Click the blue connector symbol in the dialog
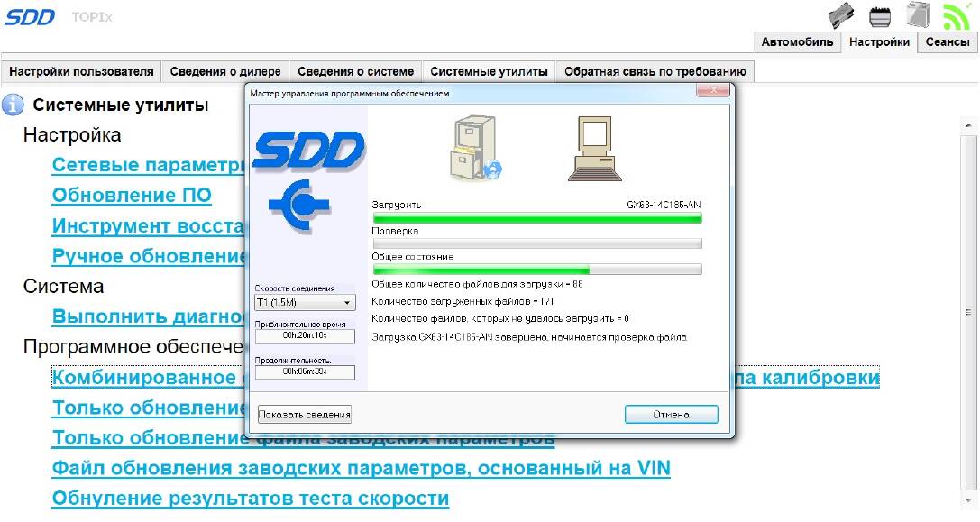Image resolution: width=980 pixels, height=522 pixels. [x=298, y=205]
